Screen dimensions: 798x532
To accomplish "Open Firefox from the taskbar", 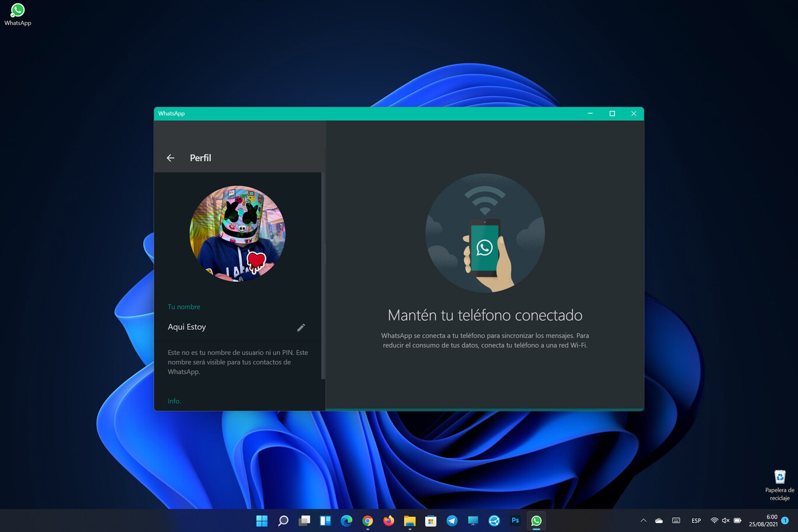I will [x=388, y=520].
